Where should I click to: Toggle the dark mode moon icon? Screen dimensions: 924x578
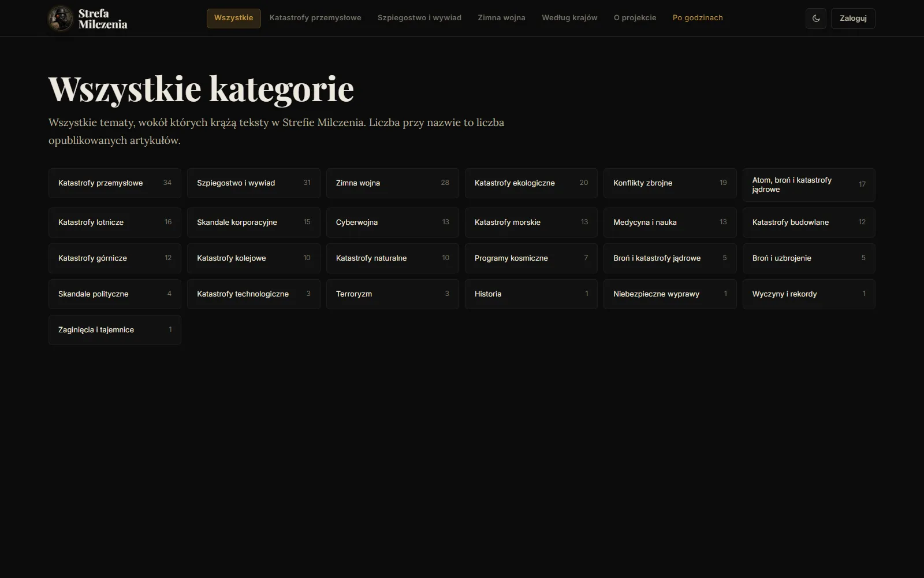tap(816, 18)
